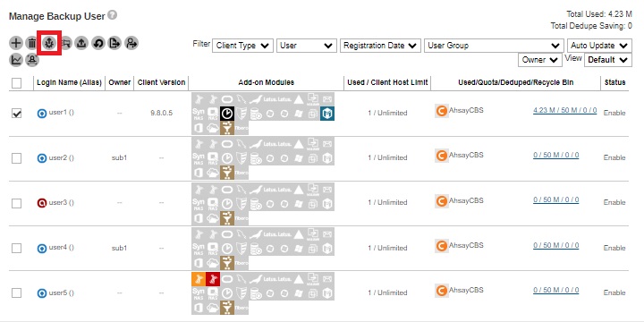Click orange AhsayCBS icon in user1 row
The image size is (644, 322).
(x=442, y=111)
